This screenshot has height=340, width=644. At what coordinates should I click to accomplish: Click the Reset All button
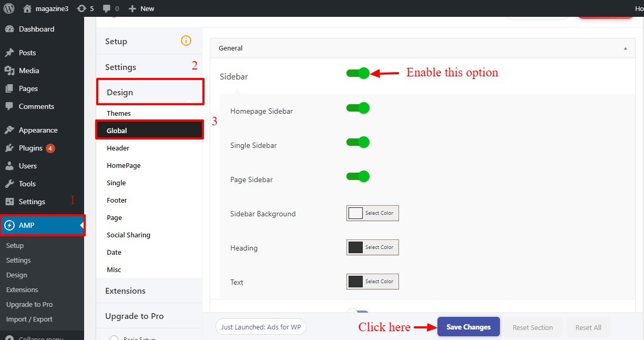(x=588, y=327)
